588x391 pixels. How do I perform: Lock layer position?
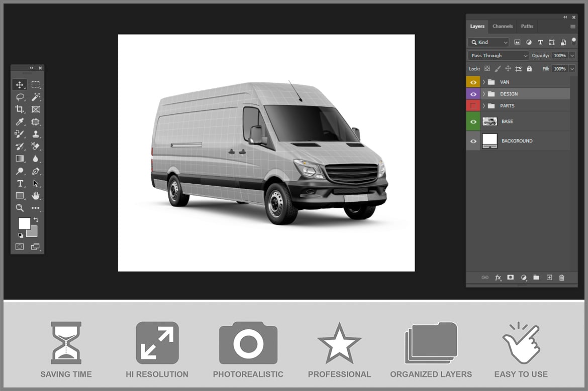(x=508, y=69)
